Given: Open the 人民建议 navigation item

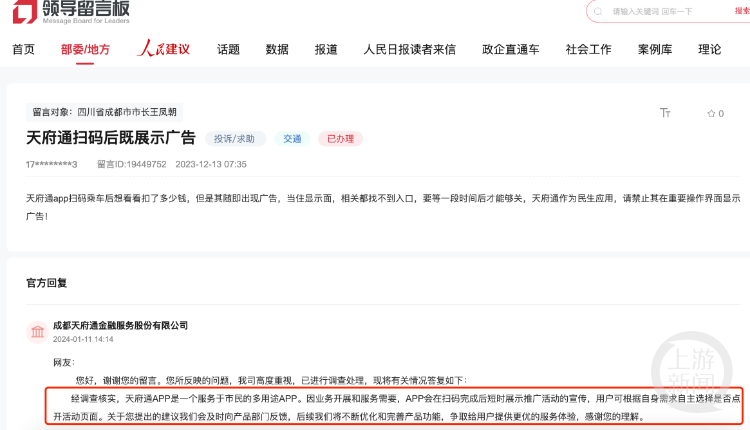Looking at the screenshot, I should point(164,49).
